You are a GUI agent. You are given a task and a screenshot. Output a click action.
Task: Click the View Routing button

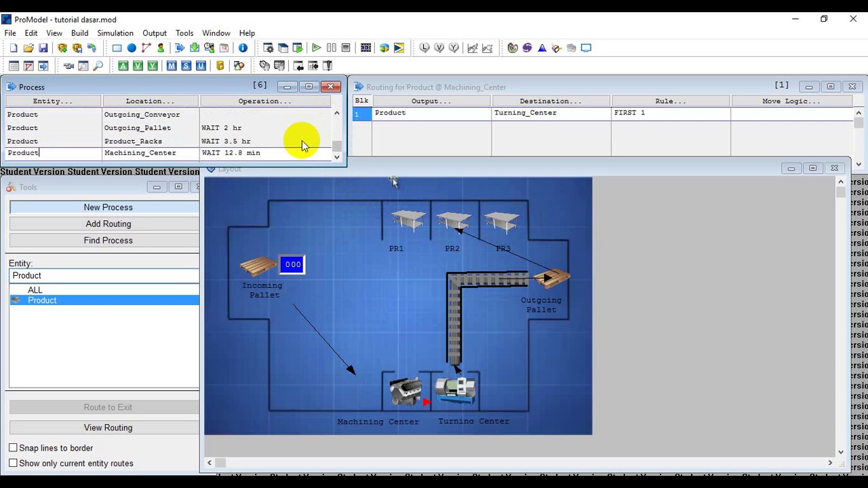point(104,428)
